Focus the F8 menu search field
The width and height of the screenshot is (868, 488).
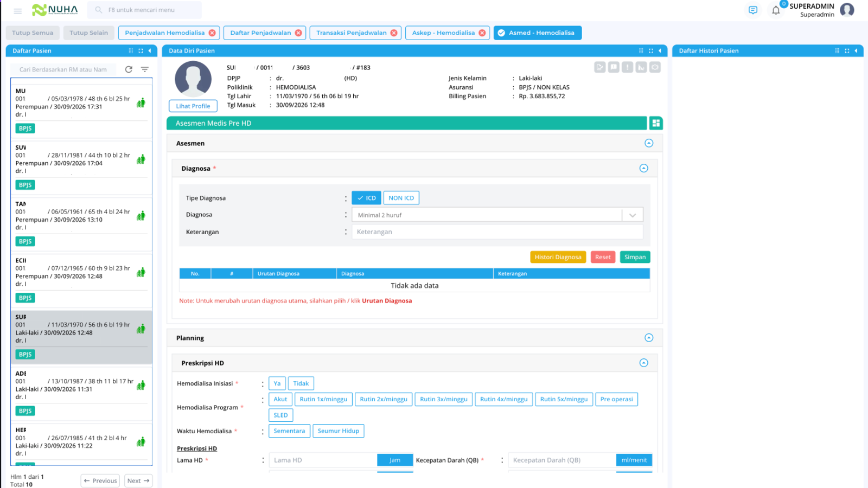(144, 10)
